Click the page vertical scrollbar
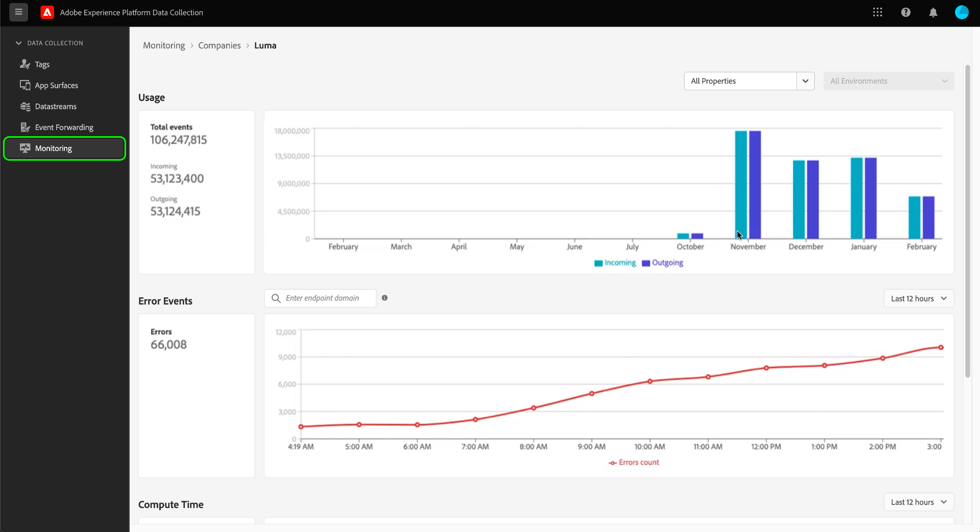This screenshot has width=980, height=532. [967, 221]
